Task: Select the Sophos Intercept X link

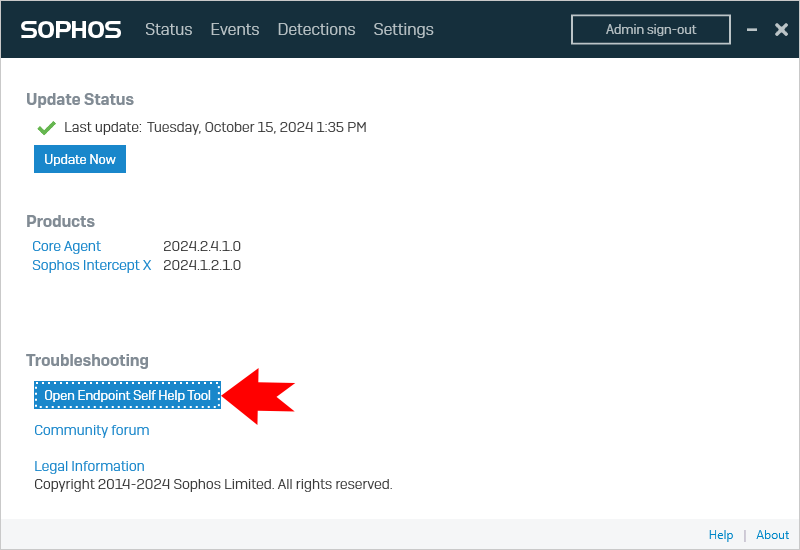Action: click(x=92, y=265)
